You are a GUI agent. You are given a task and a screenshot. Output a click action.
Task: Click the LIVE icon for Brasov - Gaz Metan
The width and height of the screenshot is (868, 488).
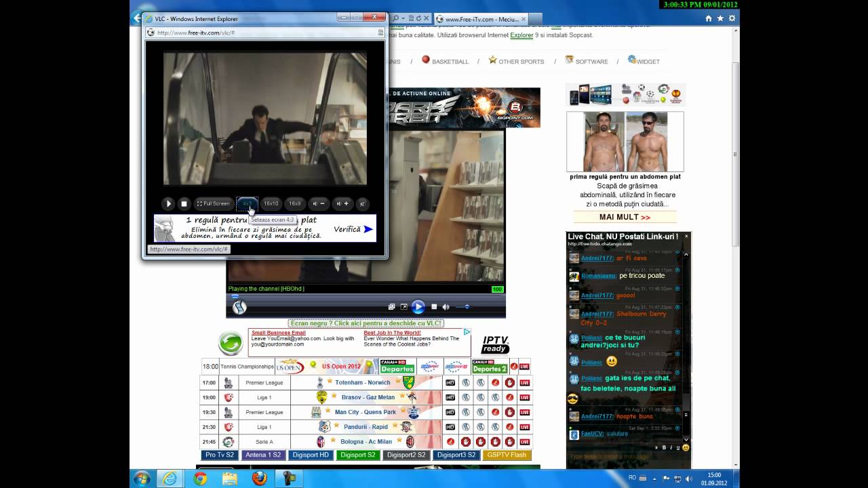(524, 397)
